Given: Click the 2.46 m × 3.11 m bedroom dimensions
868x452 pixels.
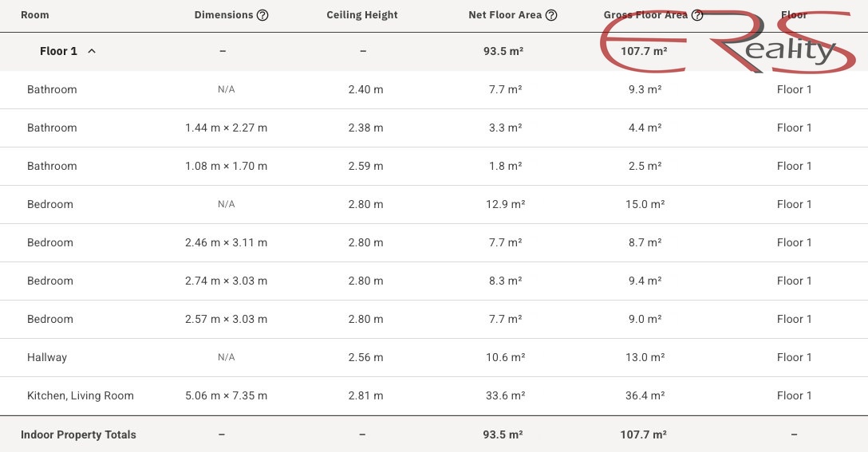Looking at the screenshot, I should pos(226,242).
